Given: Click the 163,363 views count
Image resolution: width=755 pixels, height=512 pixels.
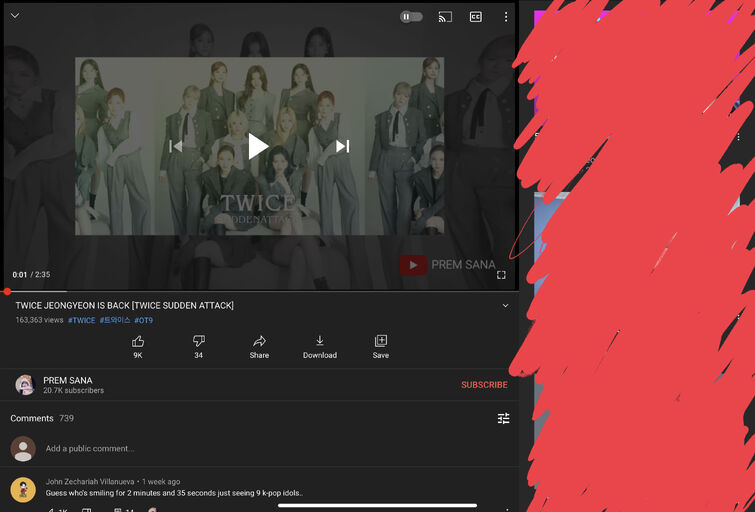Looking at the screenshot, I should point(39,320).
